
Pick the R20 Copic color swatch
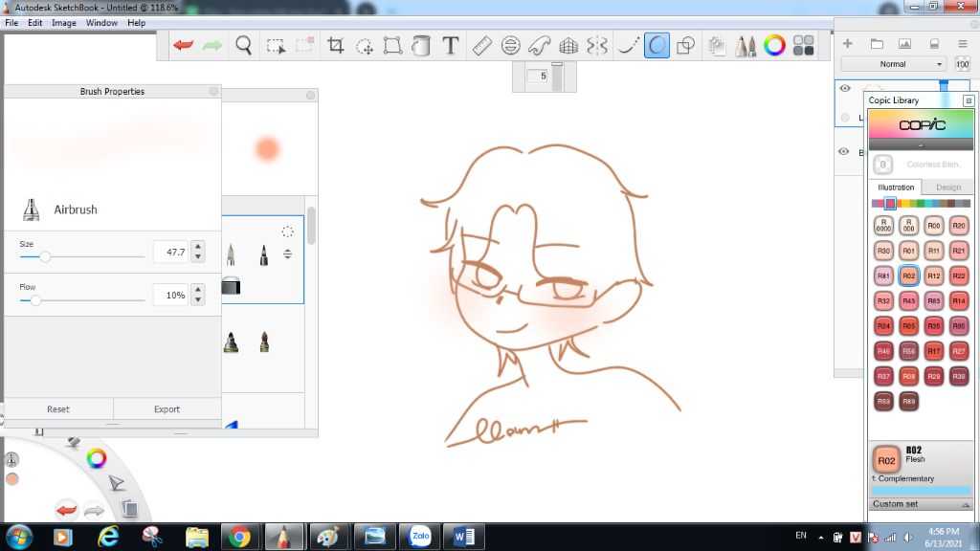coord(959,226)
